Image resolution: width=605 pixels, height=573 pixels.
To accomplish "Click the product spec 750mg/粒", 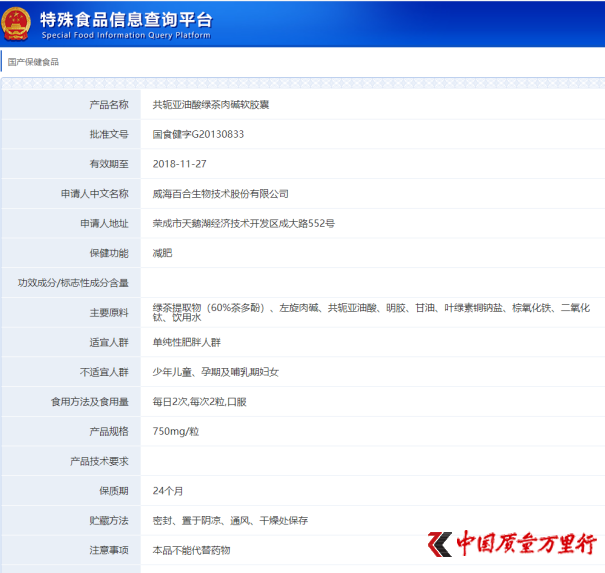I will 176,431.
